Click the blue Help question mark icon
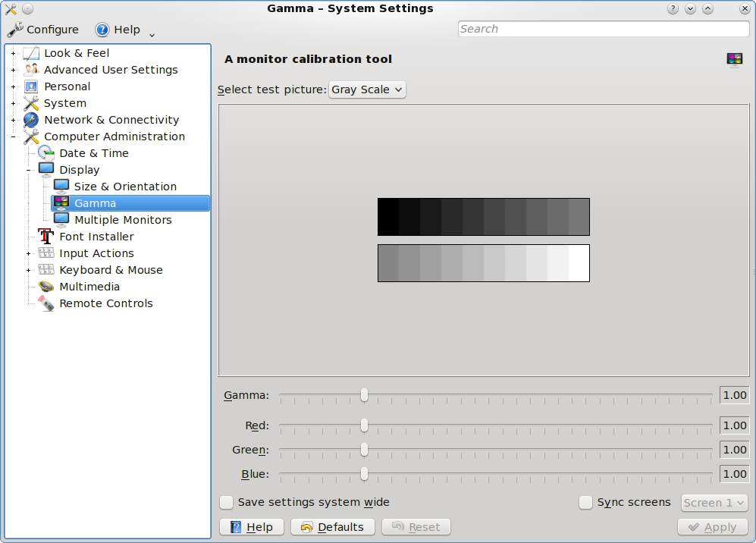The image size is (756, 543). pyautogui.click(x=102, y=30)
